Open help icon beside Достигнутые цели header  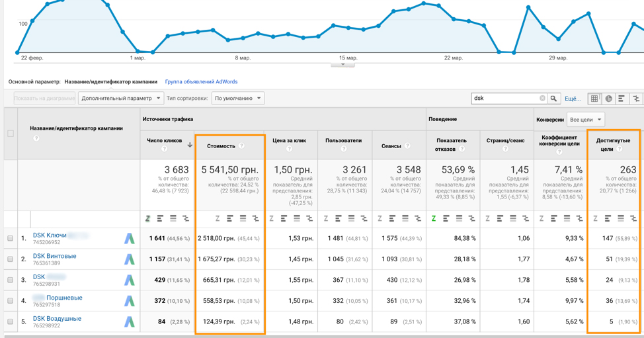[620, 149]
